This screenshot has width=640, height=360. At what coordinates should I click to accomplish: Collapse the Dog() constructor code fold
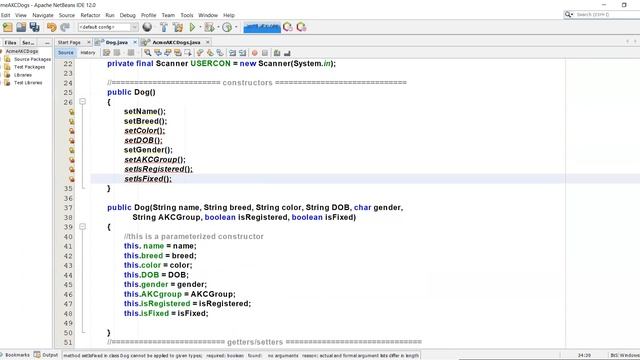tap(82, 101)
